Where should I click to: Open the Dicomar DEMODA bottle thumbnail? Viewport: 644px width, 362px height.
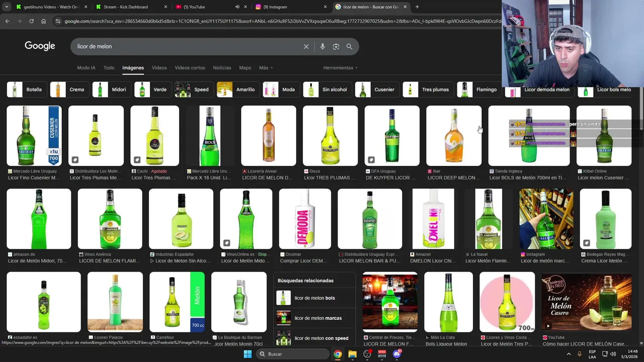pyautogui.click(x=305, y=219)
